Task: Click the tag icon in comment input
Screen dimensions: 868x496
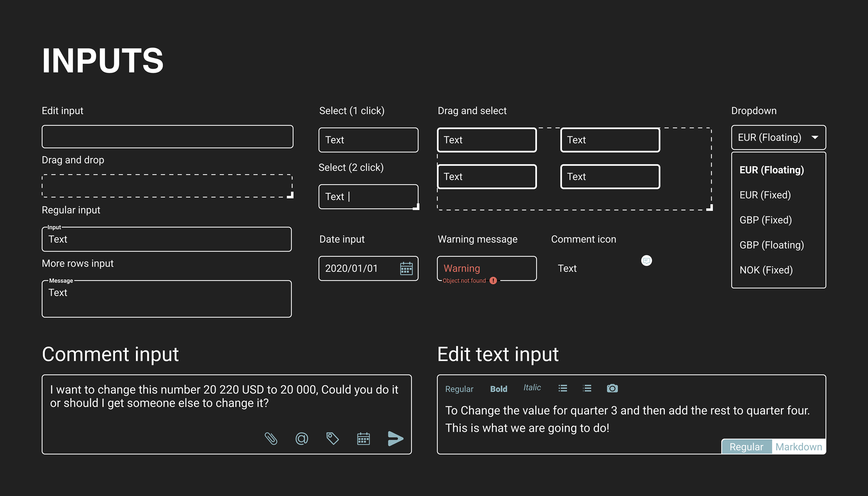Action: point(332,438)
